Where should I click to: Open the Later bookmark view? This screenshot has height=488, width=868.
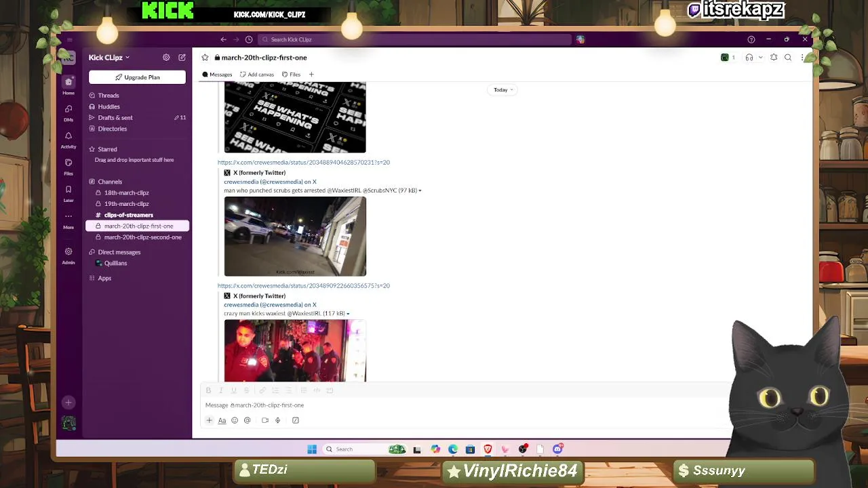coord(68,193)
